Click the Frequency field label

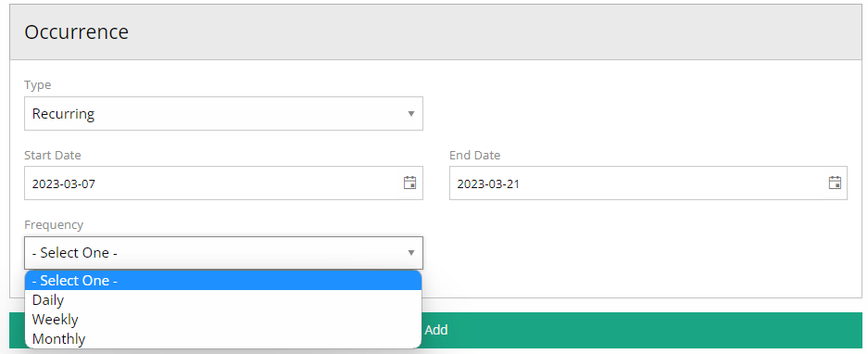54,224
